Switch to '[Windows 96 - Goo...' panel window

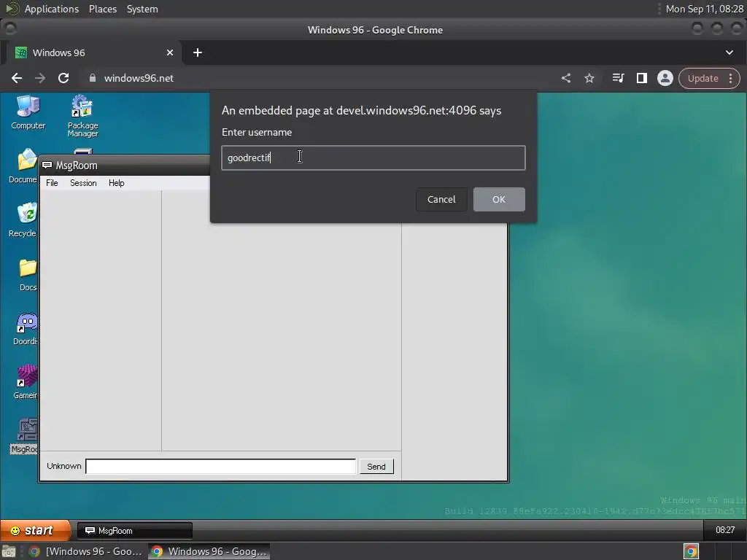pyautogui.click(x=86, y=551)
